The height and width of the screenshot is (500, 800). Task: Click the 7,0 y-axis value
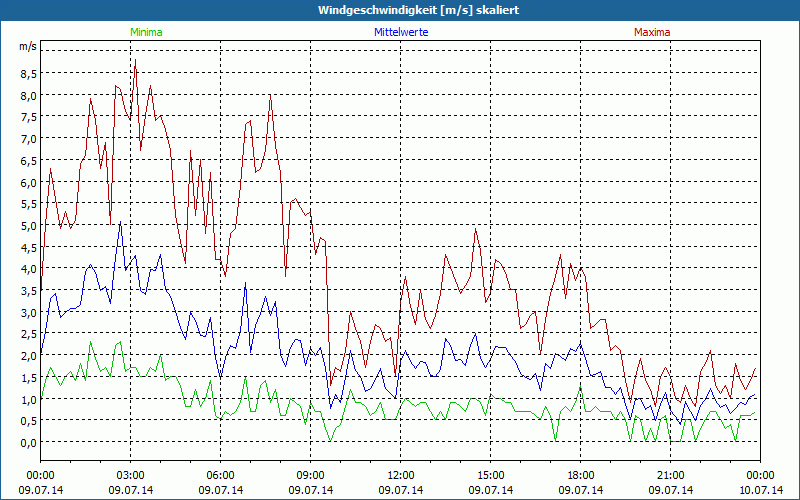pyautogui.click(x=29, y=139)
